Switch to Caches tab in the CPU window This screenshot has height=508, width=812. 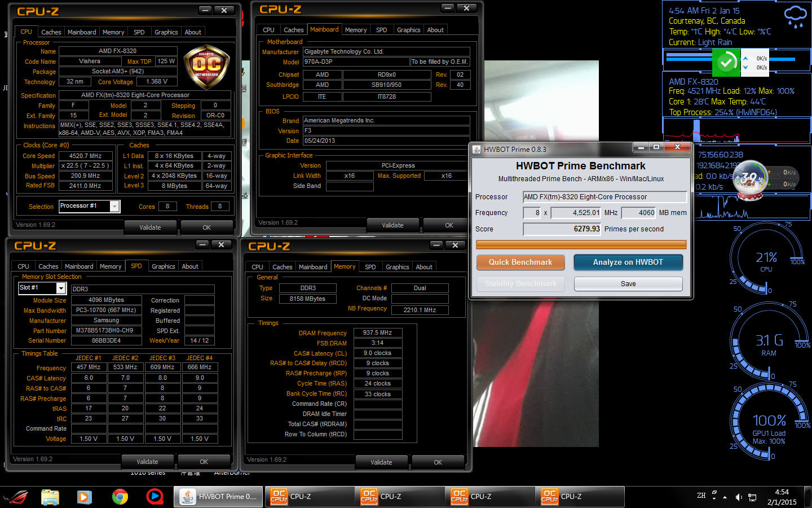click(x=51, y=32)
